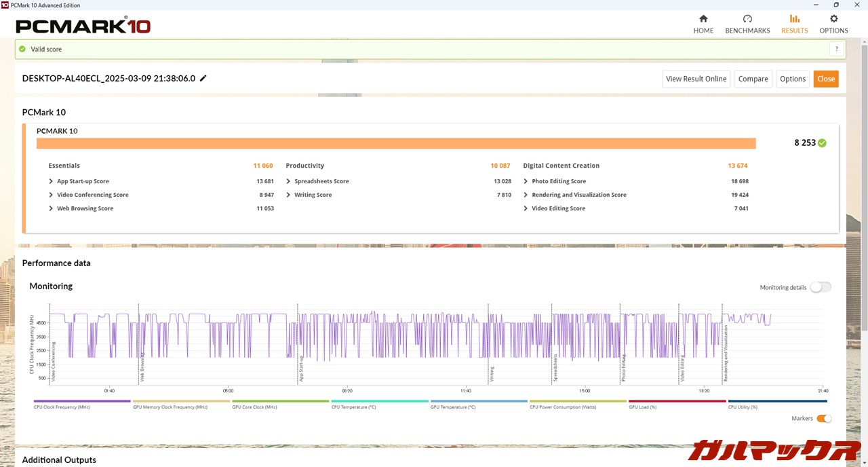Open the Options gear icon

(x=833, y=19)
